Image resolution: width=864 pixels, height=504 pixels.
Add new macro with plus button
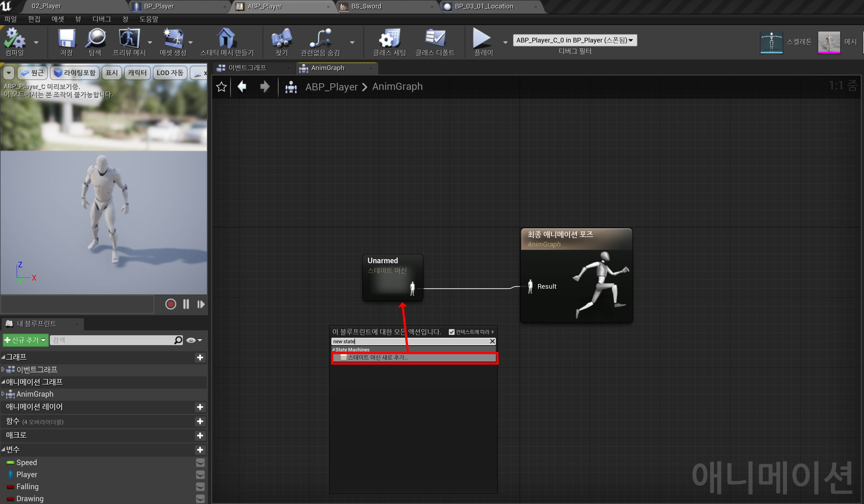[x=200, y=436]
